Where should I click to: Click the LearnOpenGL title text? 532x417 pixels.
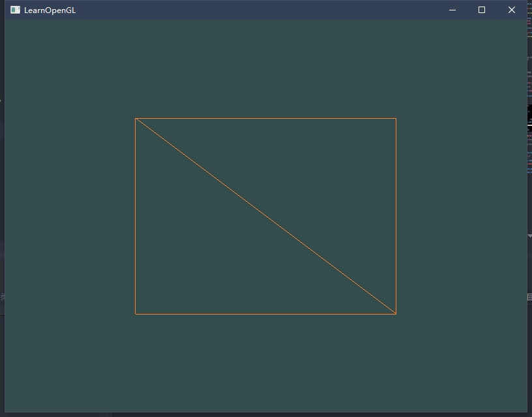[50, 10]
